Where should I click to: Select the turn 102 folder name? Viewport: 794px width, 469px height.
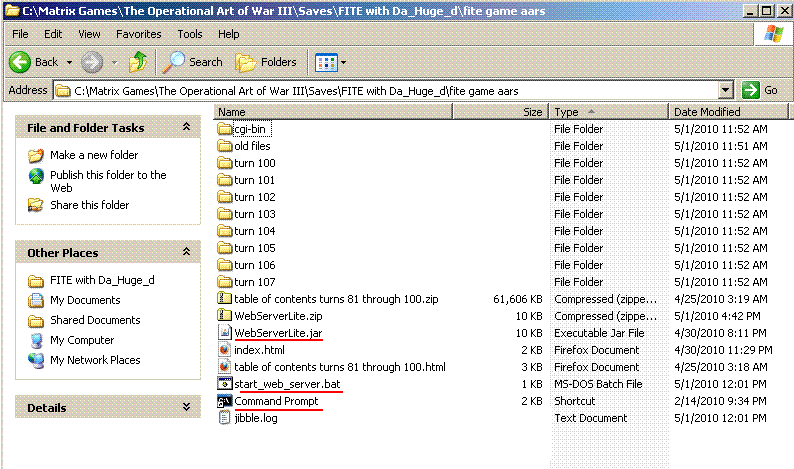pos(255,197)
